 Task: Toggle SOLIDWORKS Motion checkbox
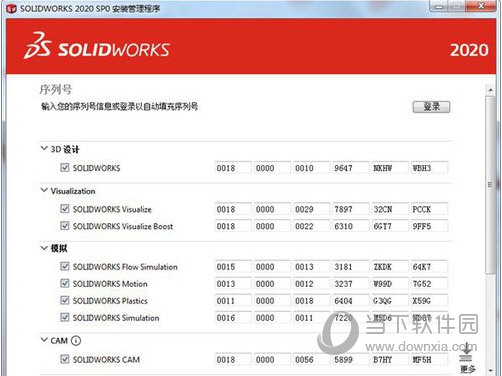(x=65, y=283)
